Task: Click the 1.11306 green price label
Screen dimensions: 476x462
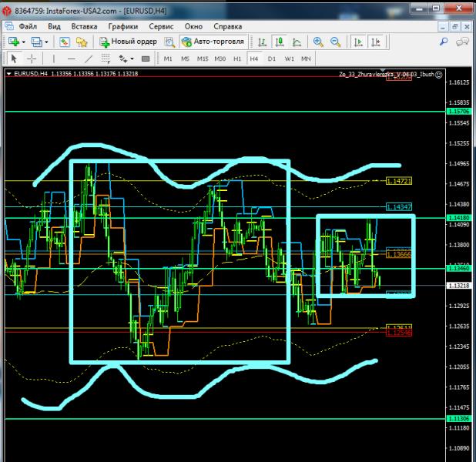Action: point(459,419)
